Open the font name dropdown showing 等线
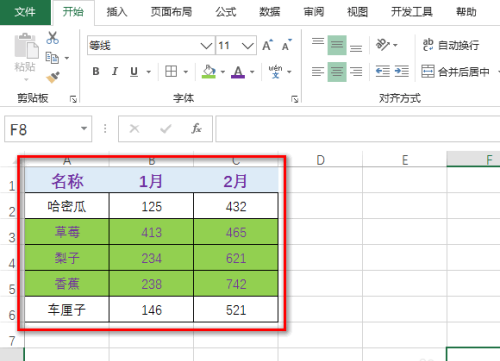Viewport: 500px width, 361px height. coord(151,45)
